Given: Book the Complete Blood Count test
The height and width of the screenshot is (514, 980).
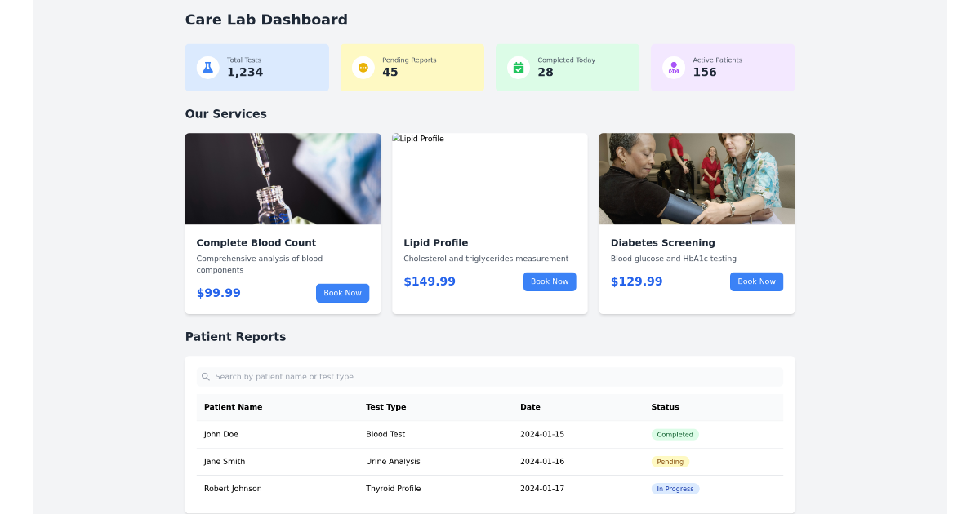Looking at the screenshot, I should (342, 293).
